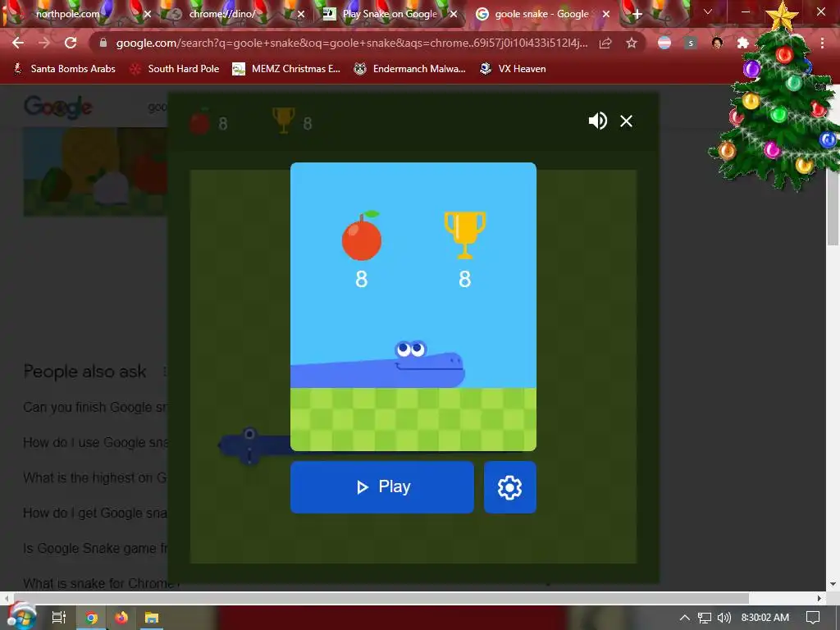The height and width of the screenshot is (630, 840).
Task: Share this page icon in address bar
Action: click(x=605, y=43)
